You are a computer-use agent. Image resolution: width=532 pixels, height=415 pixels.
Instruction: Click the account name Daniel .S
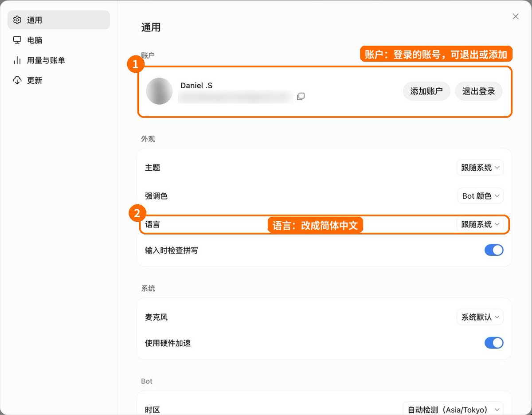pos(196,85)
